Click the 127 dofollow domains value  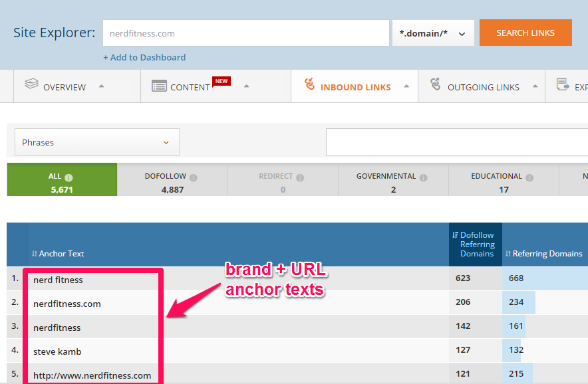pyautogui.click(x=463, y=350)
